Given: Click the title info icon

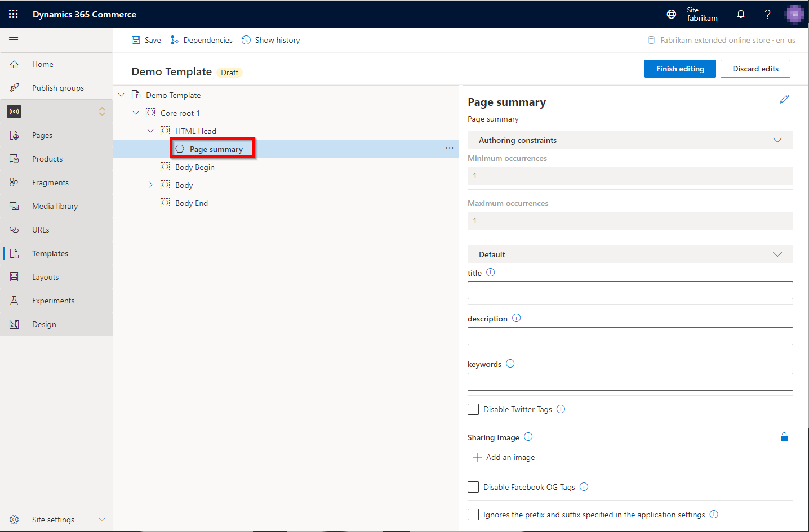Looking at the screenshot, I should tap(490, 272).
